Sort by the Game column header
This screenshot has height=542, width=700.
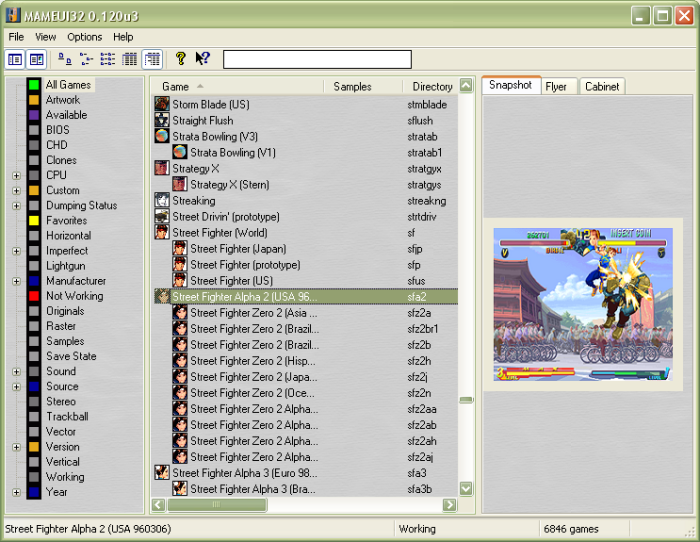[x=237, y=87]
